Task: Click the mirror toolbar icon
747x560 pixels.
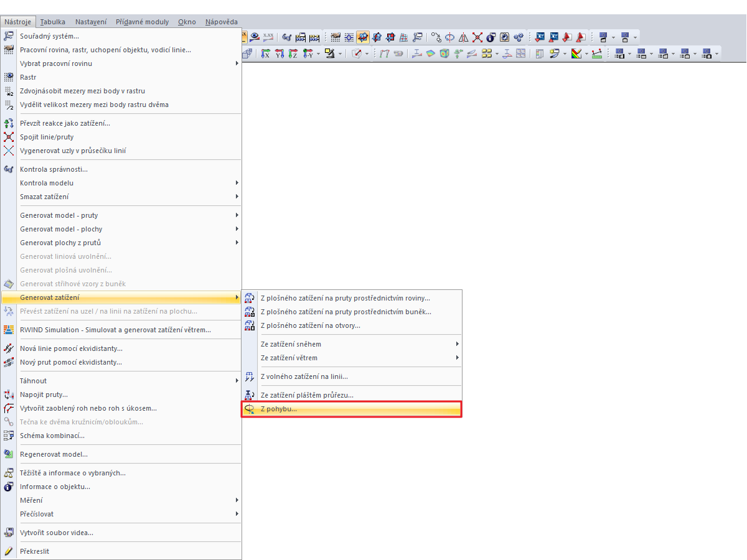Action: pos(464,37)
